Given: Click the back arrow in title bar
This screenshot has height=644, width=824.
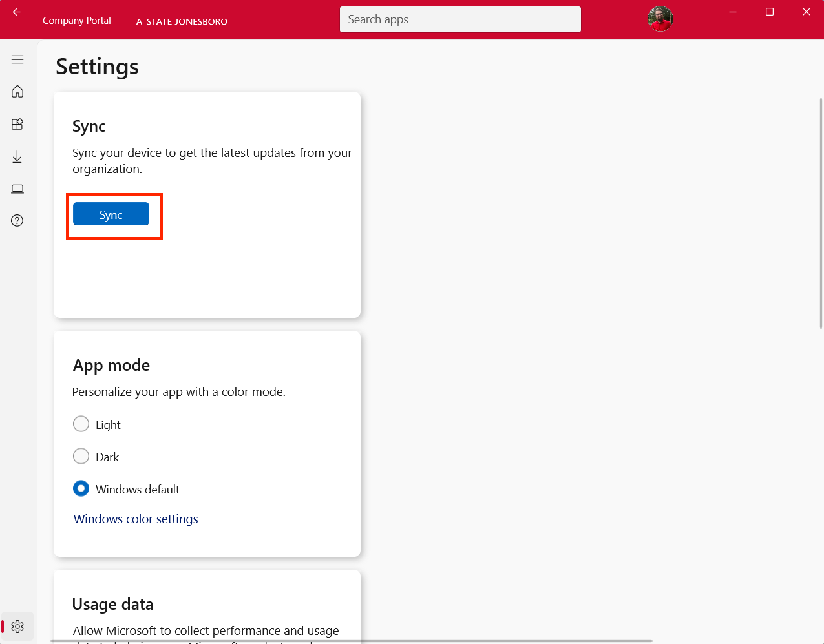Looking at the screenshot, I should (x=17, y=12).
